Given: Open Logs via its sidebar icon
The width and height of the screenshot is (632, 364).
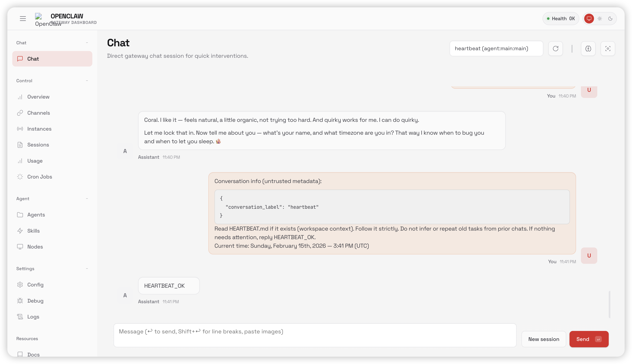Looking at the screenshot, I should pos(20,316).
